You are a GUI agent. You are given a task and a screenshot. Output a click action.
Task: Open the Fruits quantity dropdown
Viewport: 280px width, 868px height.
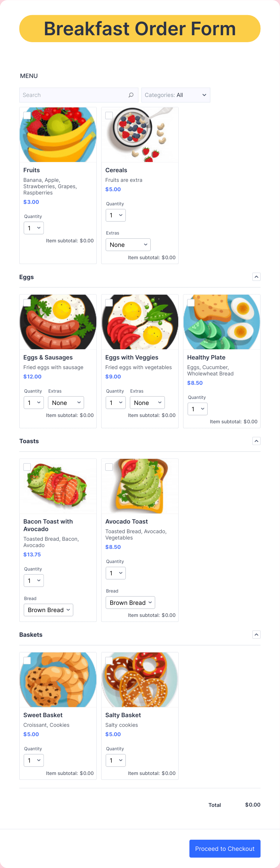34,228
